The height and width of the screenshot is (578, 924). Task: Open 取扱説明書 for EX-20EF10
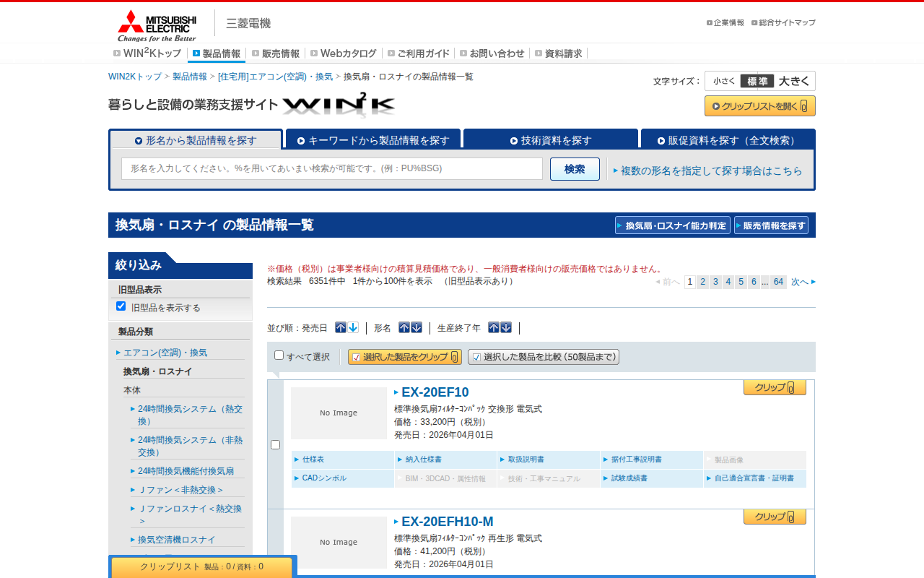point(549,460)
